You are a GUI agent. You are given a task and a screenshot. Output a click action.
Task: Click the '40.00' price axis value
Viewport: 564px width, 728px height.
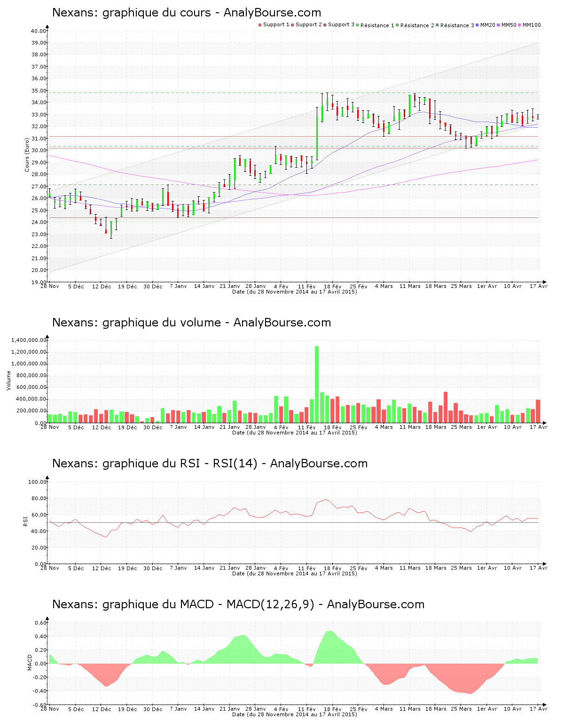coord(39,31)
